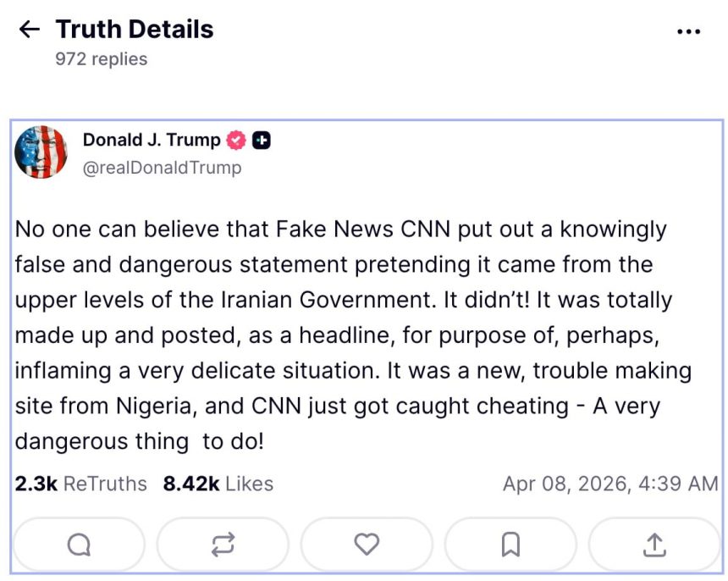The height and width of the screenshot is (581, 728).
Task: Like the post with the heart icon
Action: coord(367,545)
